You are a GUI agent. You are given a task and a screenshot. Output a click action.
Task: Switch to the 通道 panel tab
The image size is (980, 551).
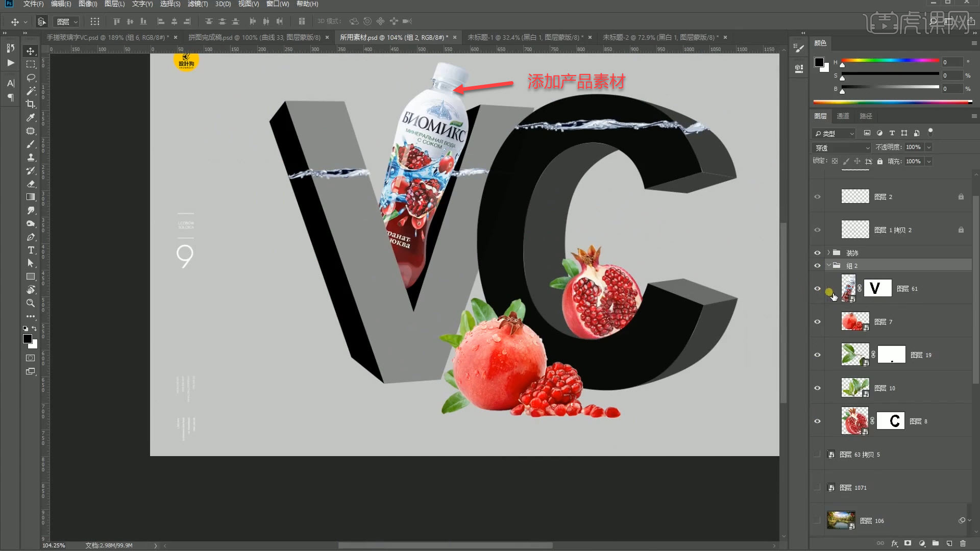843,116
